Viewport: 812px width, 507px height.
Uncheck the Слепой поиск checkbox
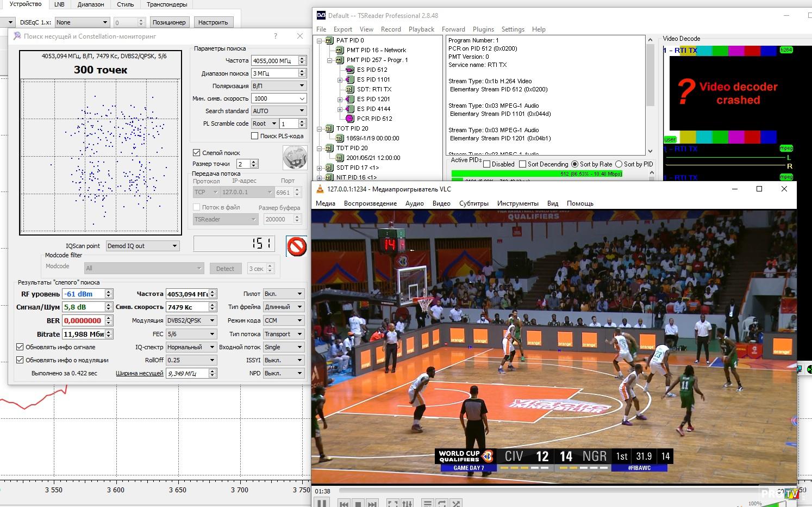click(x=197, y=153)
